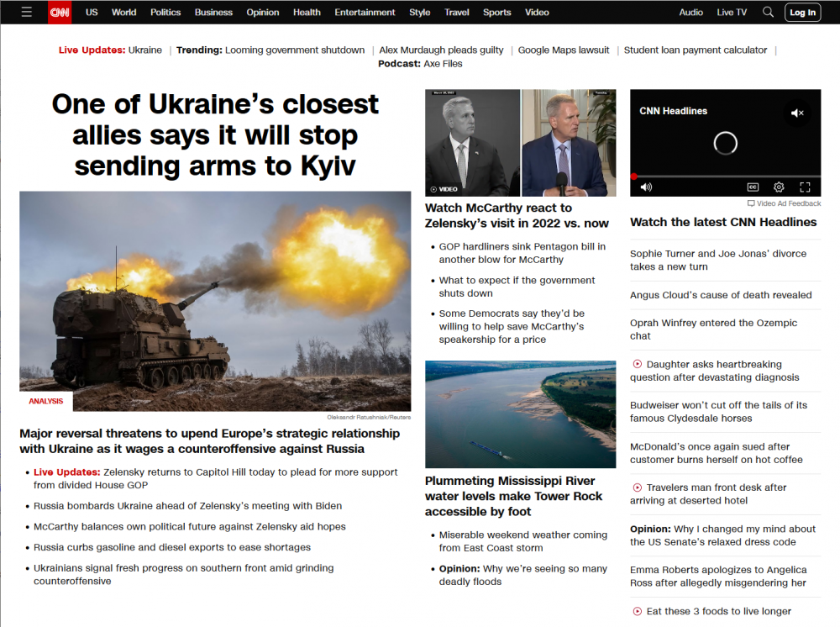Click the CNN logo
Screen dimensions: 840x627
click(x=60, y=12)
